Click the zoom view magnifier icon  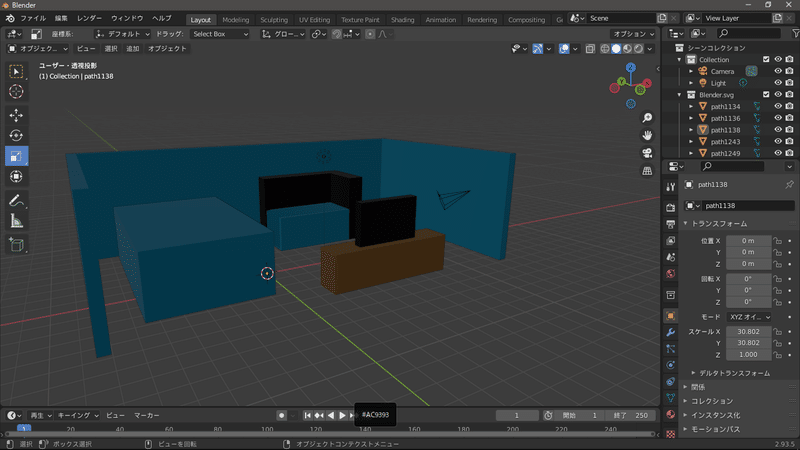647,118
